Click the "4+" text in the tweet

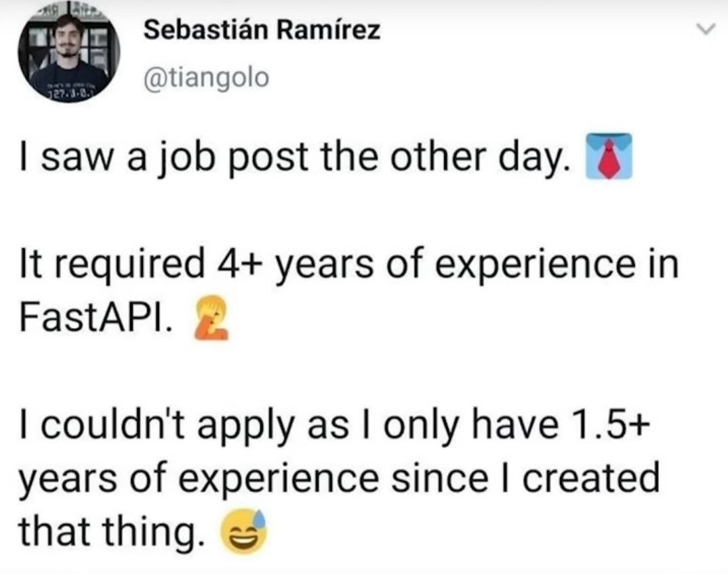[249, 266]
